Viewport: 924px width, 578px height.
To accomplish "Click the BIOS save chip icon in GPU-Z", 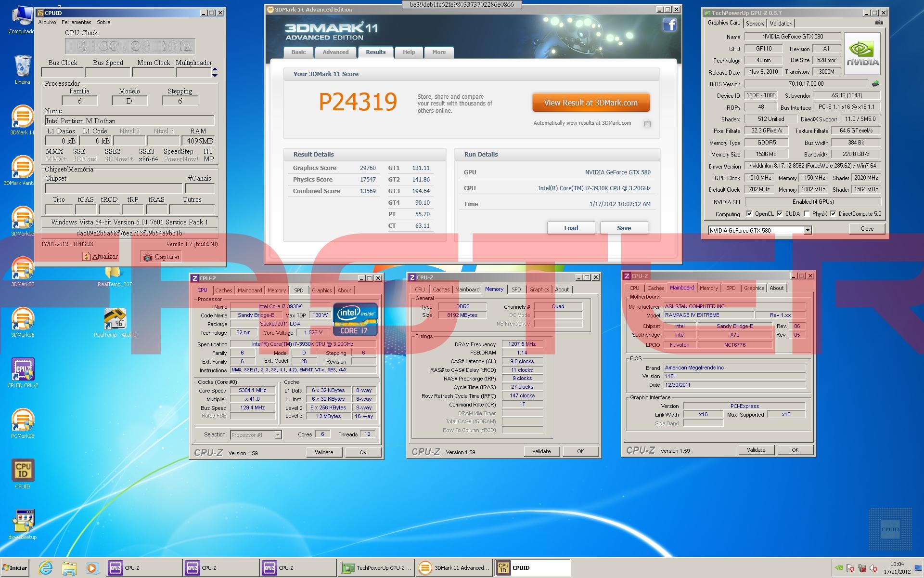I will click(x=875, y=84).
